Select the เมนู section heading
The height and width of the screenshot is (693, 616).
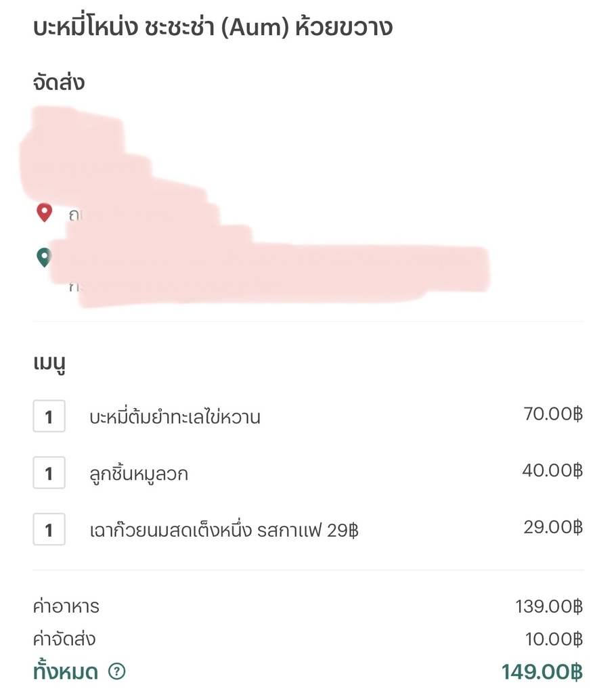(49, 364)
